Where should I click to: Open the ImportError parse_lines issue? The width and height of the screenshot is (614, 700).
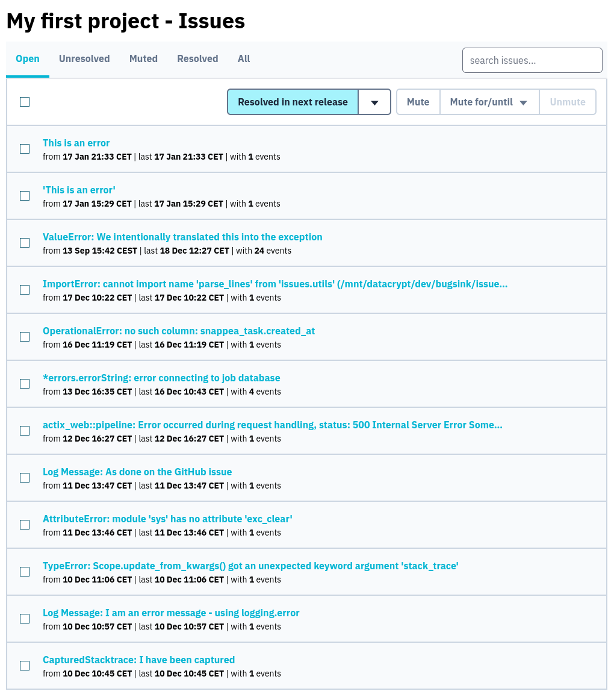pos(274,284)
